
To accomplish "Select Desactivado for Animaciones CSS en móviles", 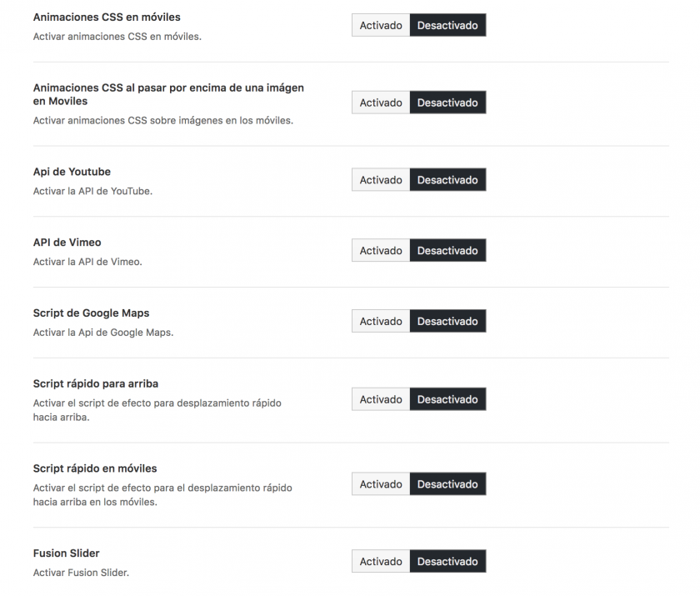I will [447, 26].
